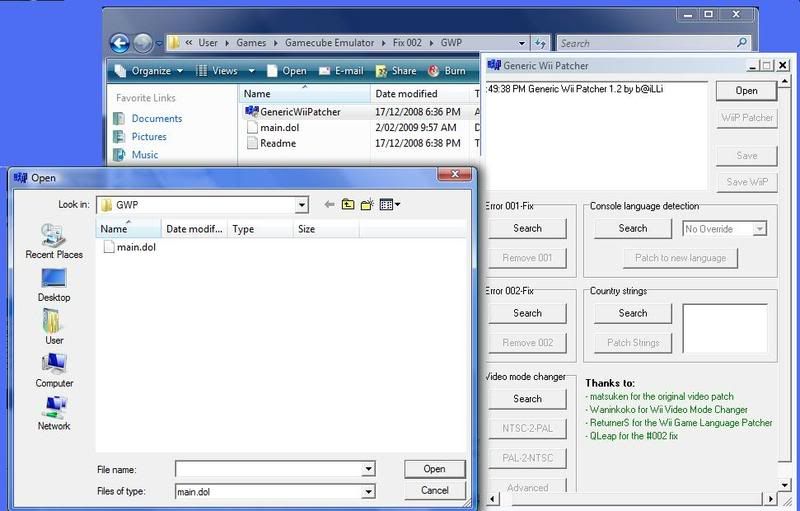
Task: Click the magnifier icon in Explorer search
Action: [742, 42]
